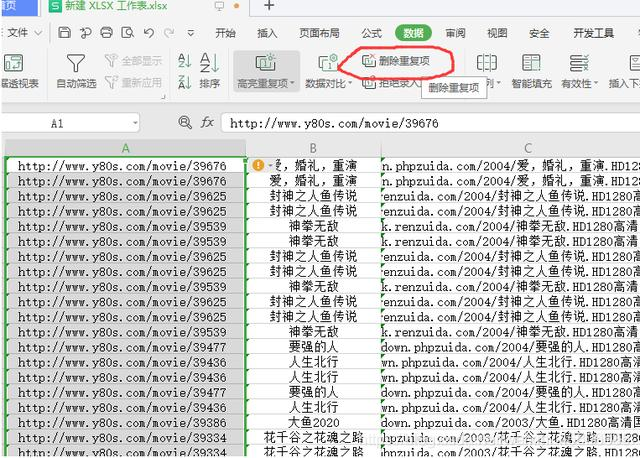This screenshot has height=458, width=640.
Task: Switch to the 开始 ribbon tab
Action: pos(225,33)
